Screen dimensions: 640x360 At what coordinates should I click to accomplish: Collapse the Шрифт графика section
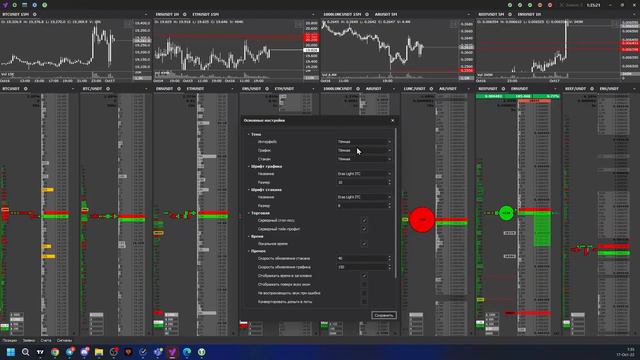coord(249,167)
